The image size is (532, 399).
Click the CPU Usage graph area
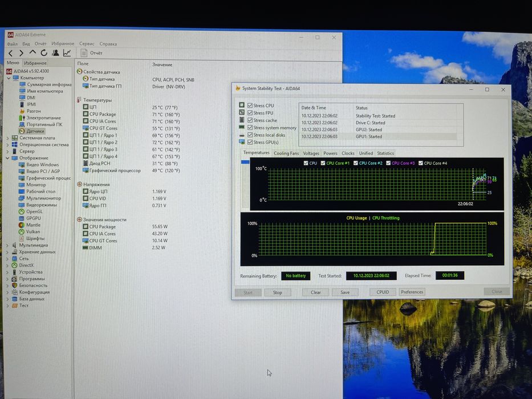click(x=372, y=239)
